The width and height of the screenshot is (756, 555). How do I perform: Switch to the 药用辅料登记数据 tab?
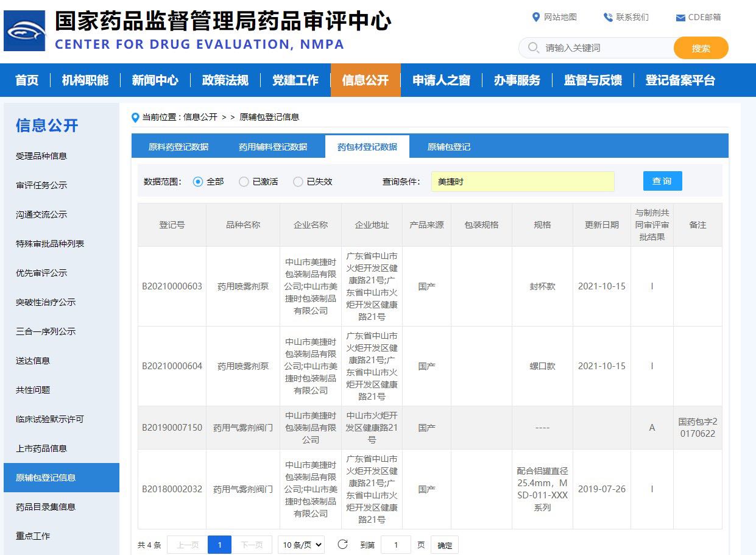[x=273, y=147]
